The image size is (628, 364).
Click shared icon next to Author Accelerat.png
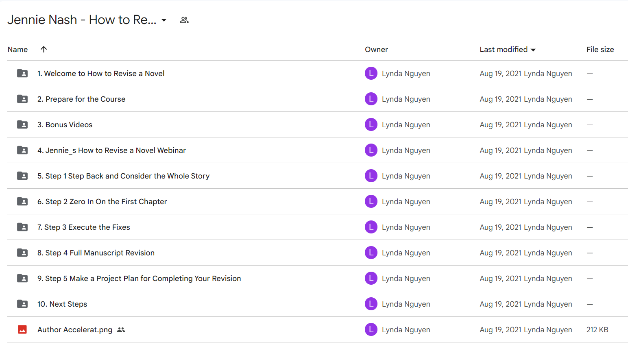point(121,330)
